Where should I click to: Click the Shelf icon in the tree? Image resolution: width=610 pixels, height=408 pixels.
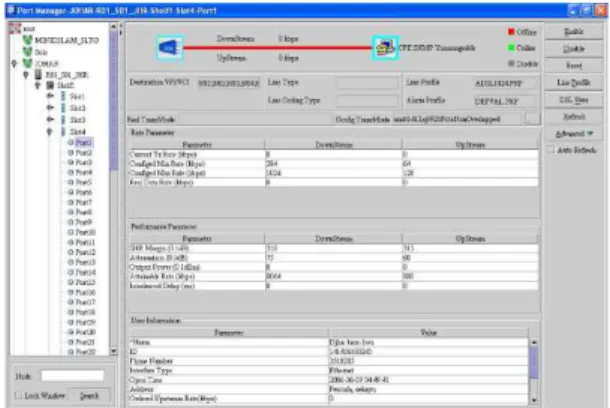click(x=50, y=85)
